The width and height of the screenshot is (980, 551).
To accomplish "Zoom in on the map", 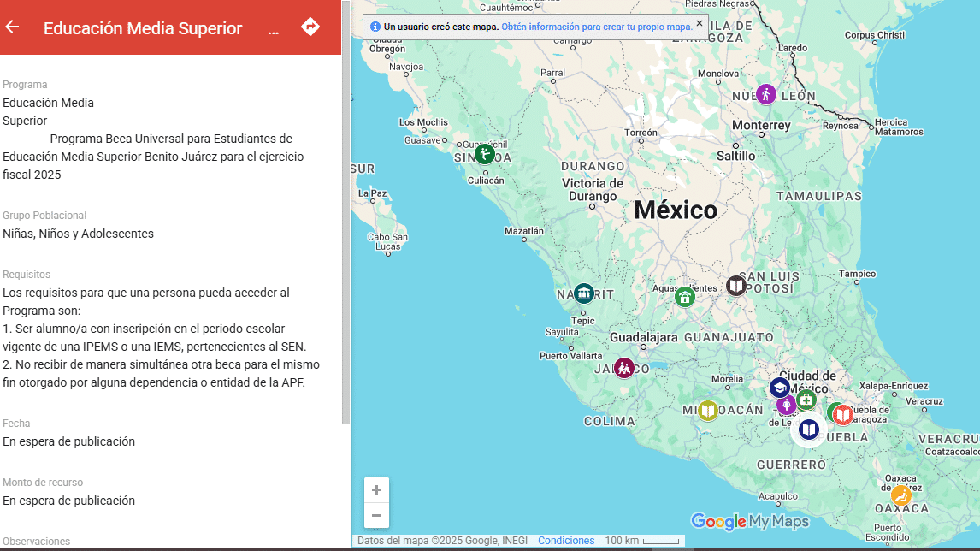I will click(376, 490).
